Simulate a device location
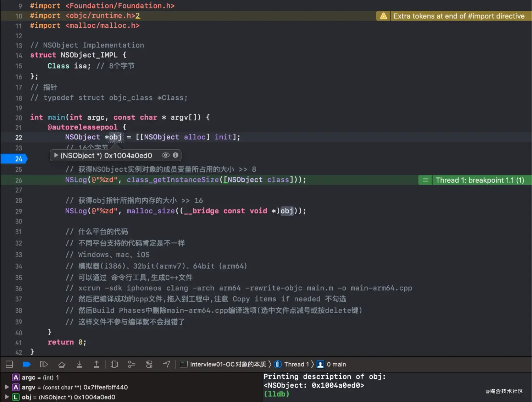 pyautogui.click(x=167, y=364)
